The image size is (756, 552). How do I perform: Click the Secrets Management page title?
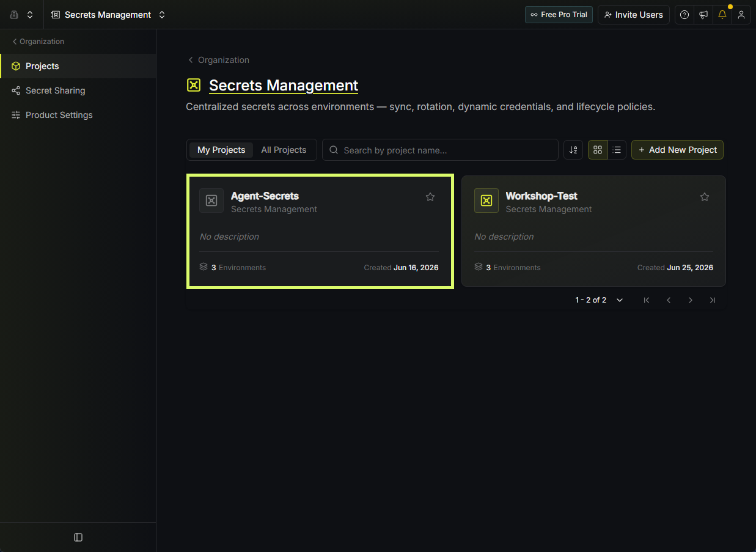pos(284,86)
